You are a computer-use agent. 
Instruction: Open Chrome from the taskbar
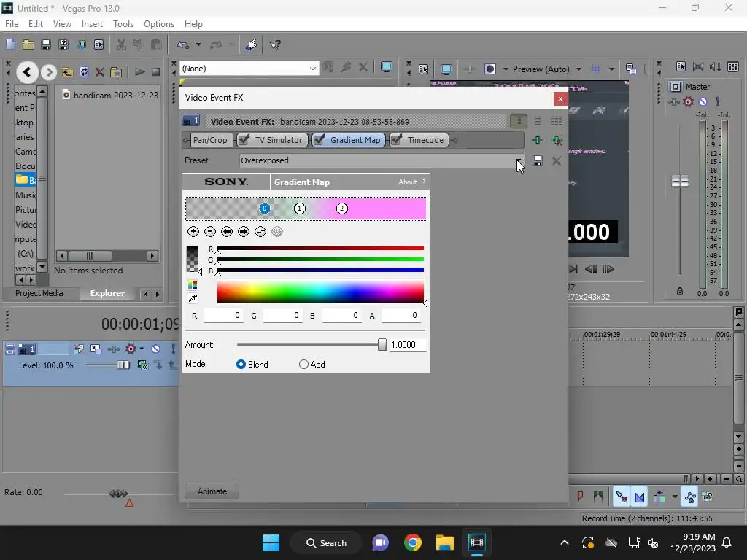point(413,542)
